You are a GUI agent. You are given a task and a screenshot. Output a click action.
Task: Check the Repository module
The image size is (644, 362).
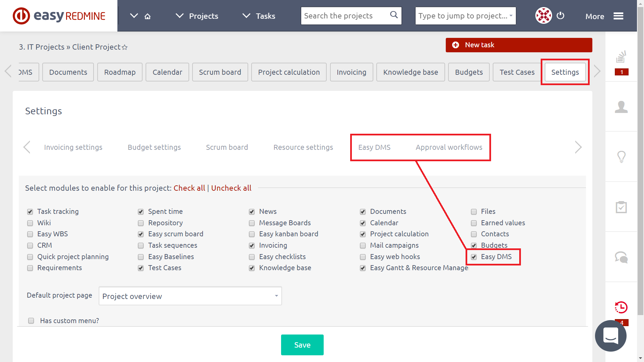tap(141, 223)
